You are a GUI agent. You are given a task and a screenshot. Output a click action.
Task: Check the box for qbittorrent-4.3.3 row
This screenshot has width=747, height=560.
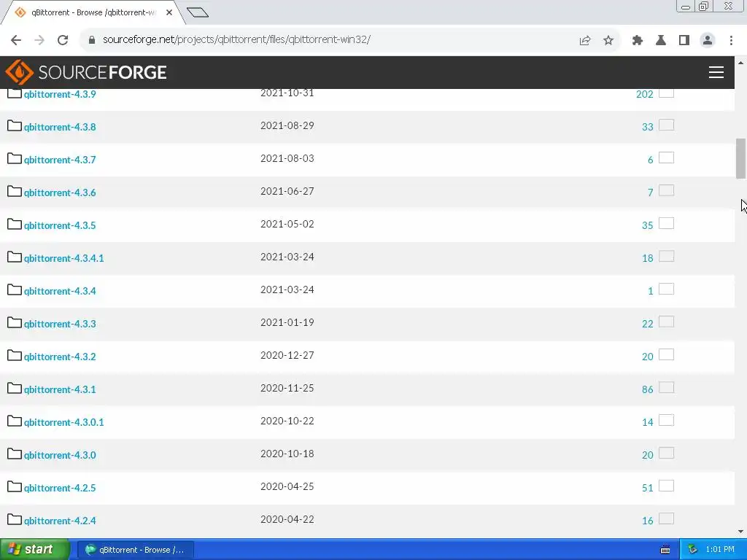tap(667, 322)
